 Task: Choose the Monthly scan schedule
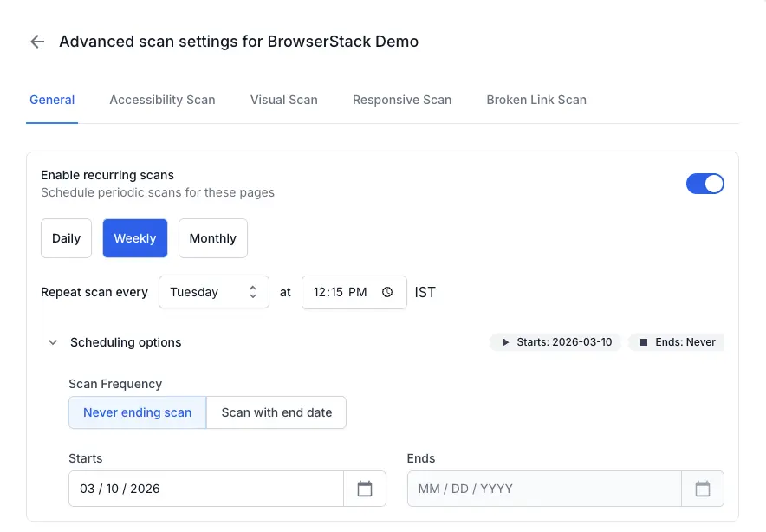[212, 237]
